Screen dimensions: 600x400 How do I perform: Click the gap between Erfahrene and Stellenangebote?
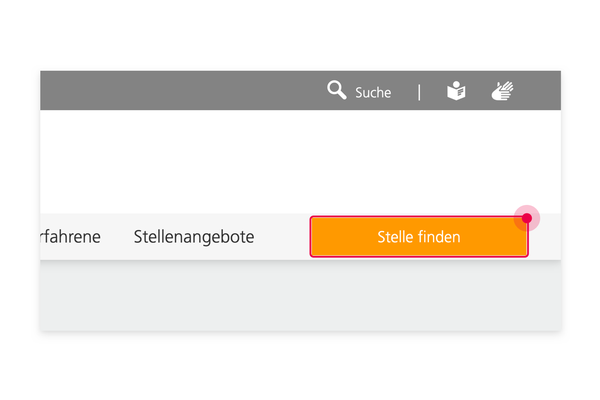[x=117, y=237]
